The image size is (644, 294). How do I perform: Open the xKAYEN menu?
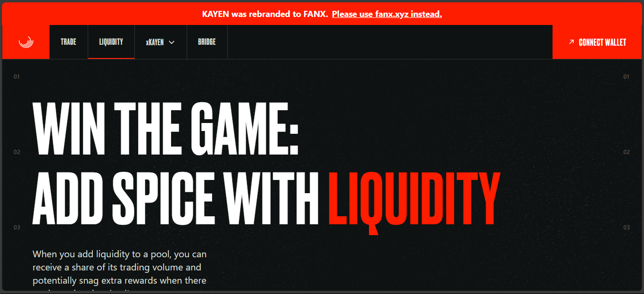(160, 42)
